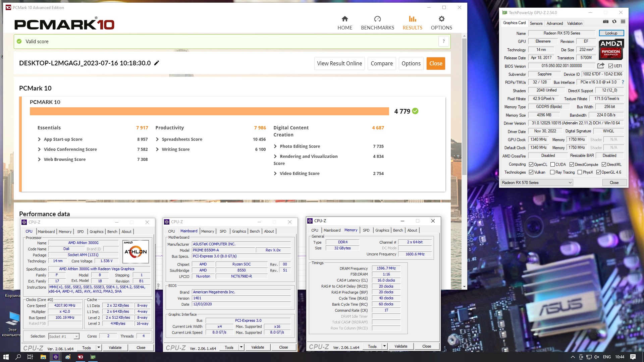This screenshot has width=644, height=362.
Task: Click the GPU-Z taskbar icon
Action: pyautogui.click(x=93, y=357)
